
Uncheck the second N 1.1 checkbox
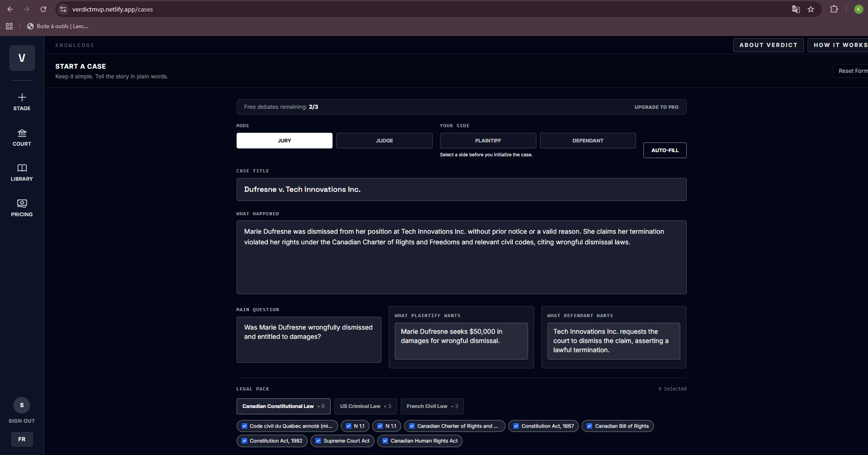[380, 426]
